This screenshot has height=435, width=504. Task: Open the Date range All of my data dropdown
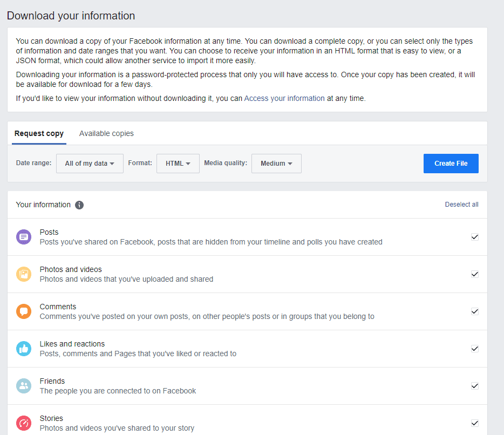[x=90, y=164]
